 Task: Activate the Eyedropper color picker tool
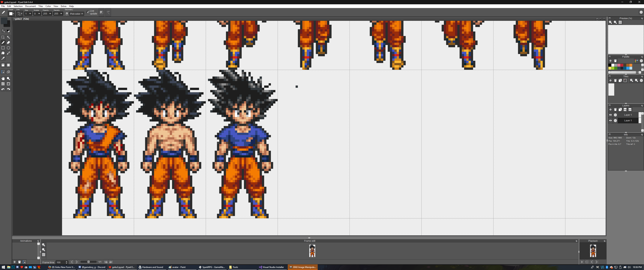(3, 58)
